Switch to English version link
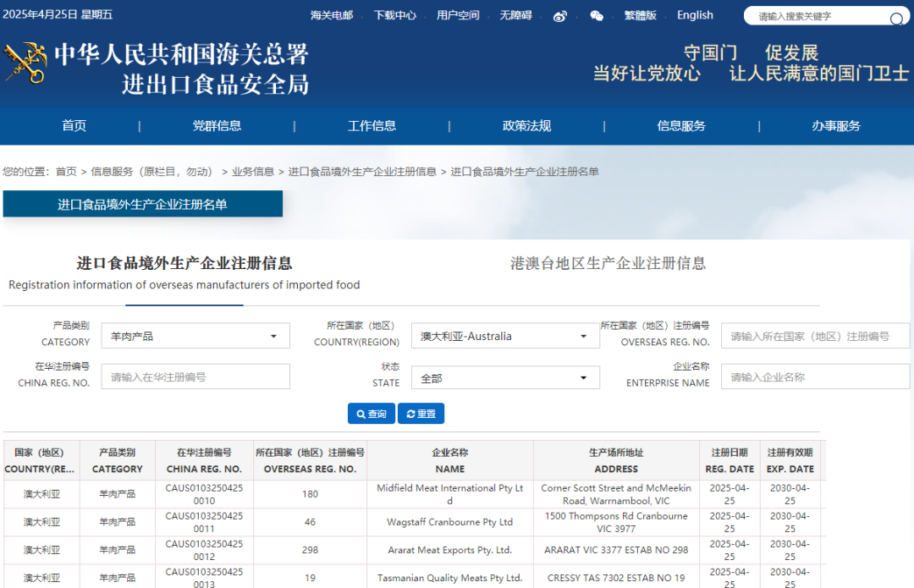 tap(695, 15)
